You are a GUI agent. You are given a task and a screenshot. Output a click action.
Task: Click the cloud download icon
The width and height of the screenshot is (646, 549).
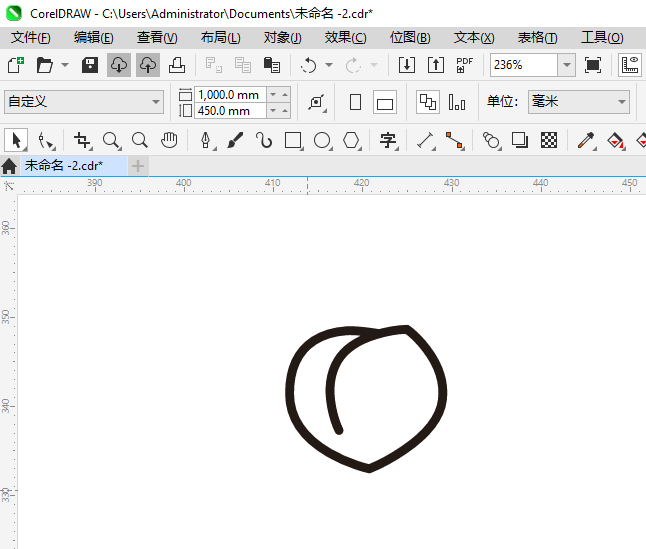click(x=119, y=65)
